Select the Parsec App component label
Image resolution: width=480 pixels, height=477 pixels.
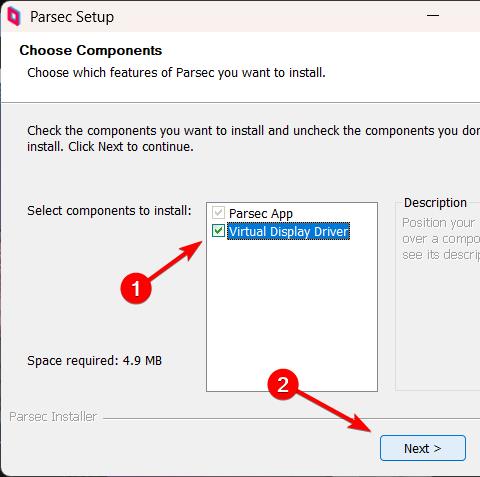pyautogui.click(x=261, y=213)
